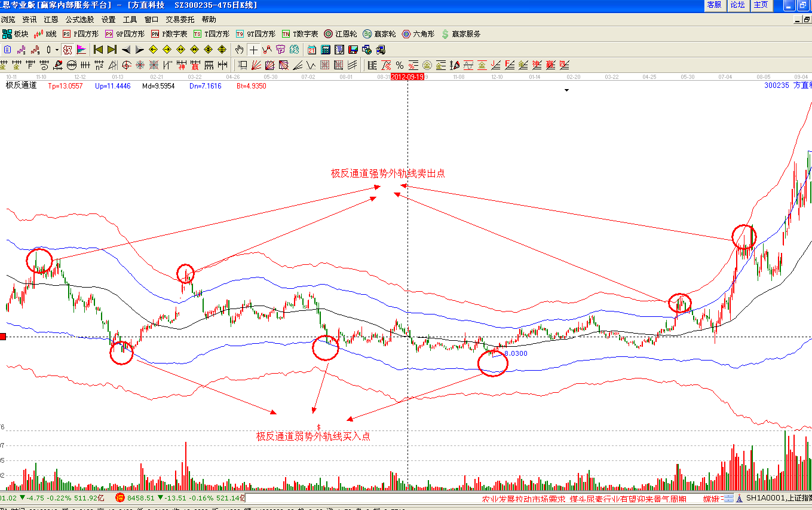The image size is (812, 510).
Task: Expand candlestick type dropdown arrow
Action: point(57,50)
